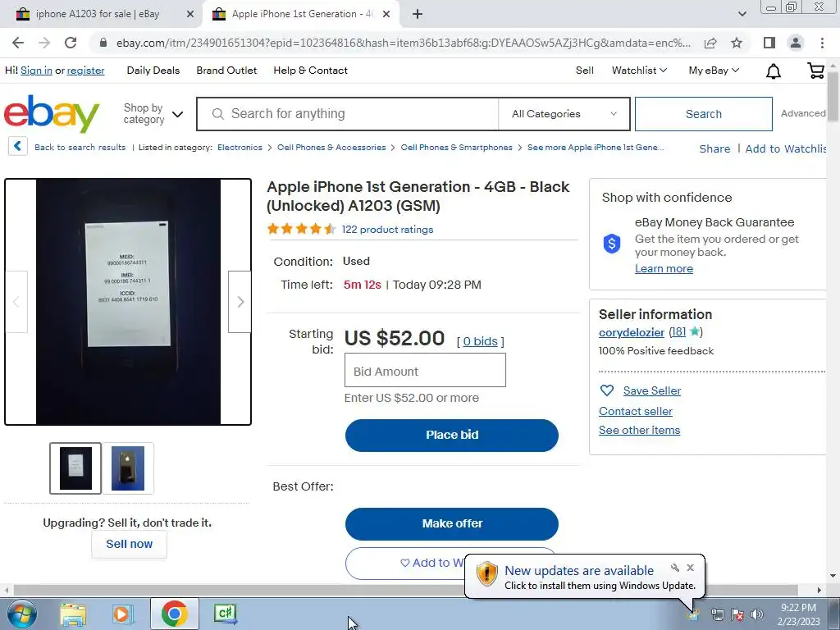Go to eBay home via logo
Image resolution: width=840 pixels, height=630 pixels.
click(x=52, y=113)
